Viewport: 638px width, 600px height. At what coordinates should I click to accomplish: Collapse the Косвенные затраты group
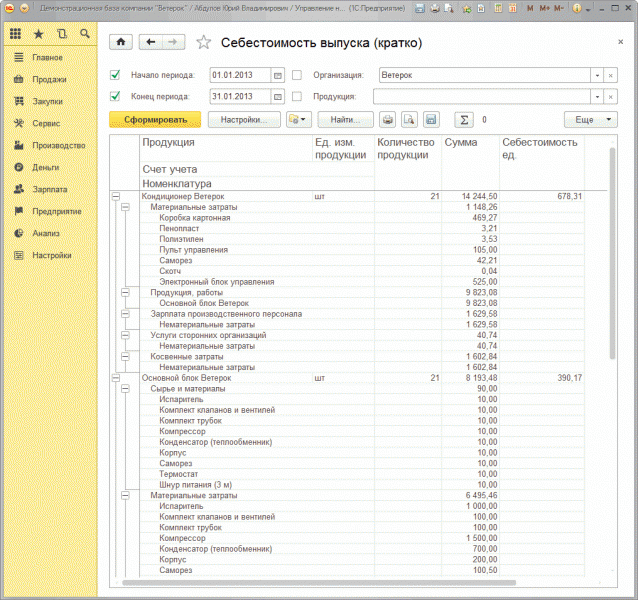tap(125, 357)
